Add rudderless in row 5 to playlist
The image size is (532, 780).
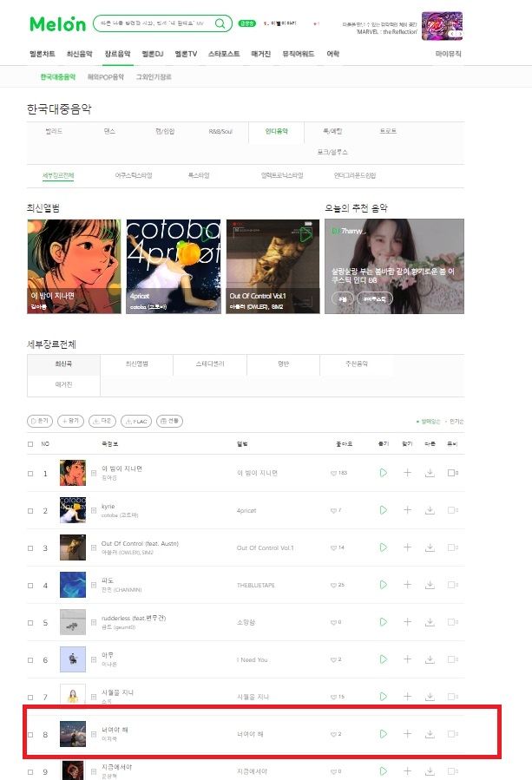coord(407,622)
